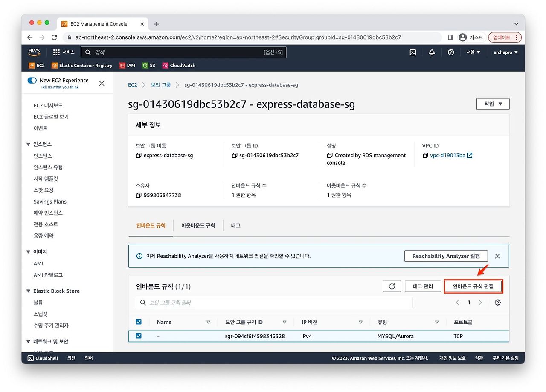Screen dimensions: 546x392
Task: Open S3 bookmark in favorites bar
Action: 149,66
